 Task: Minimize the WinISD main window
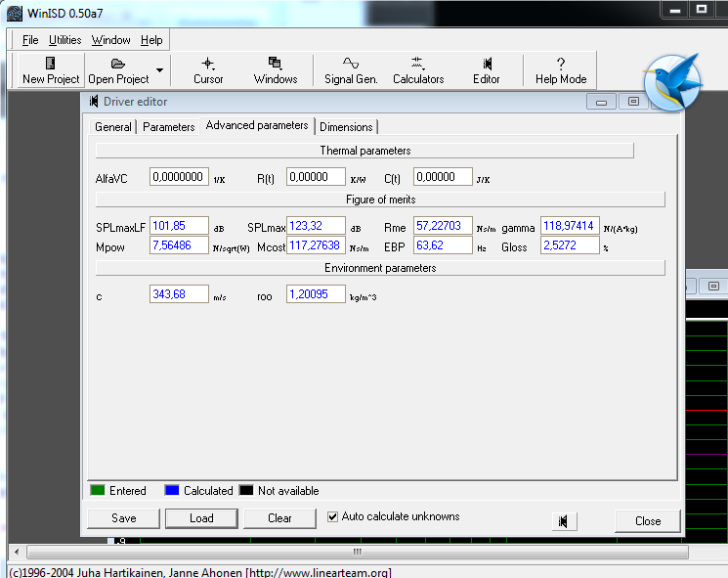pyautogui.click(x=675, y=10)
